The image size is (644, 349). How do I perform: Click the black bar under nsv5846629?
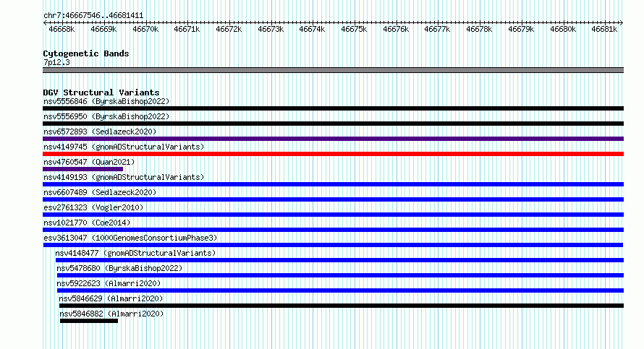(x=342, y=306)
